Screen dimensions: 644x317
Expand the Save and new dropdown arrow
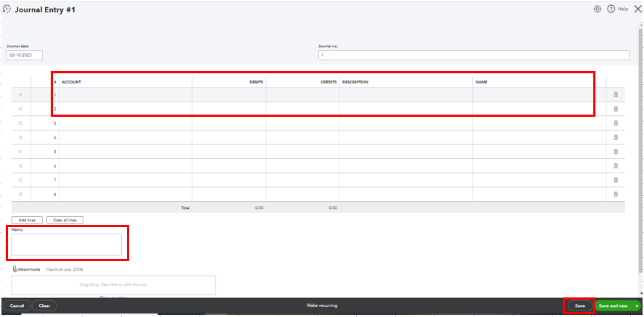point(637,306)
